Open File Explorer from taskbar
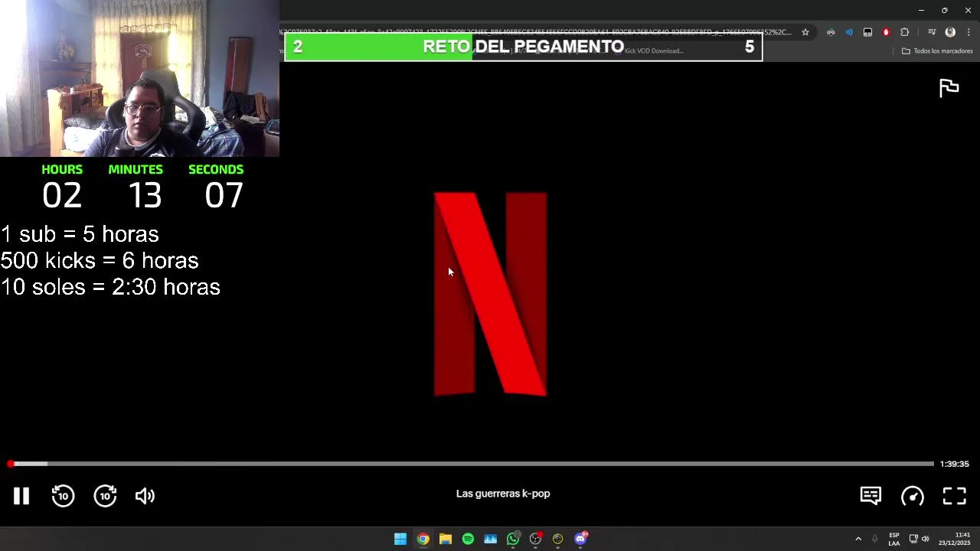980x551 pixels. (446, 539)
